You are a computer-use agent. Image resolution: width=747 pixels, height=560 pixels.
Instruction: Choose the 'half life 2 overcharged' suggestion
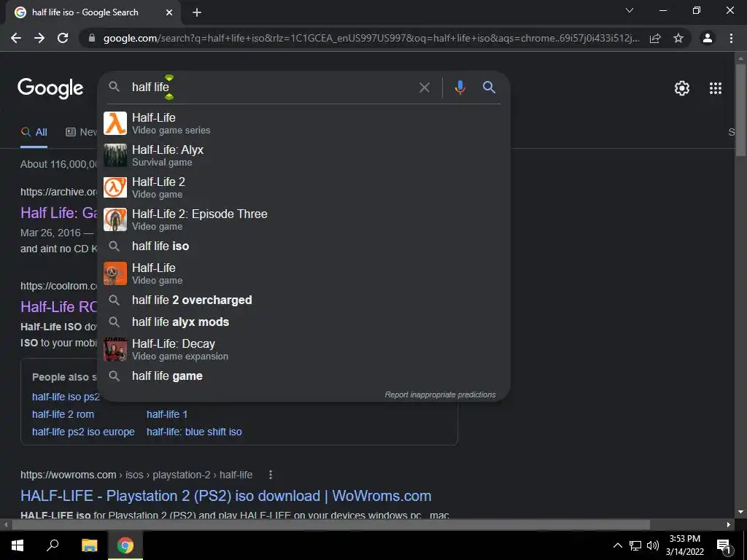303,300
